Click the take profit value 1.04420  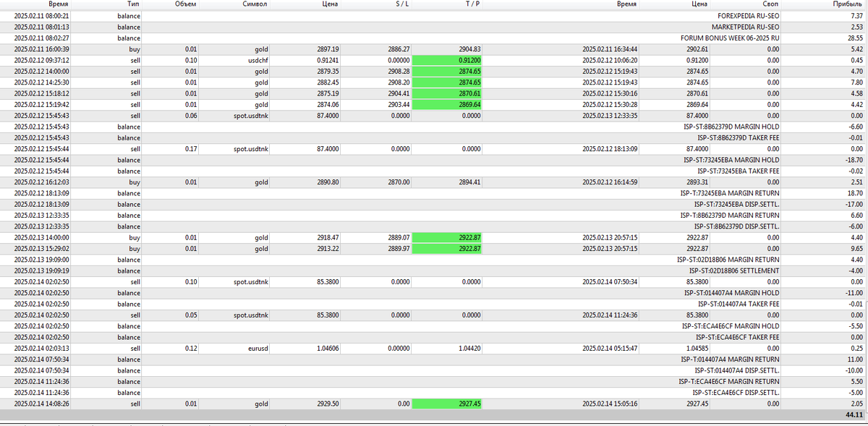click(469, 348)
